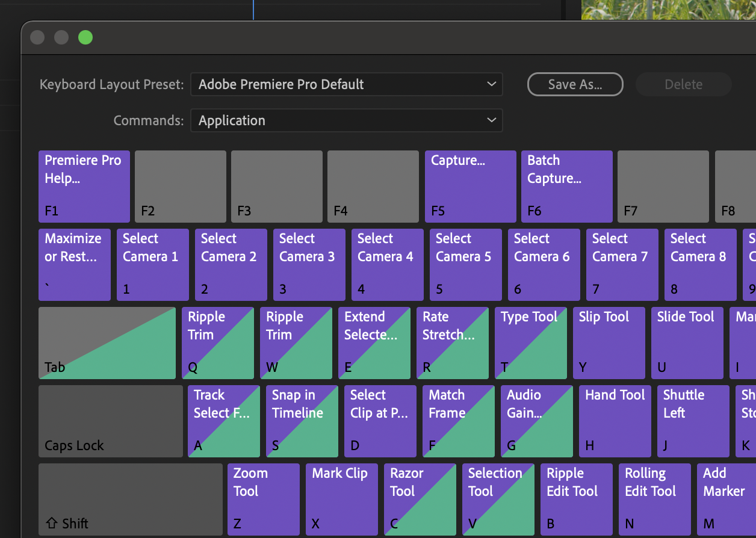Click the Save As button
756x538 pixels.
[575, 84]
